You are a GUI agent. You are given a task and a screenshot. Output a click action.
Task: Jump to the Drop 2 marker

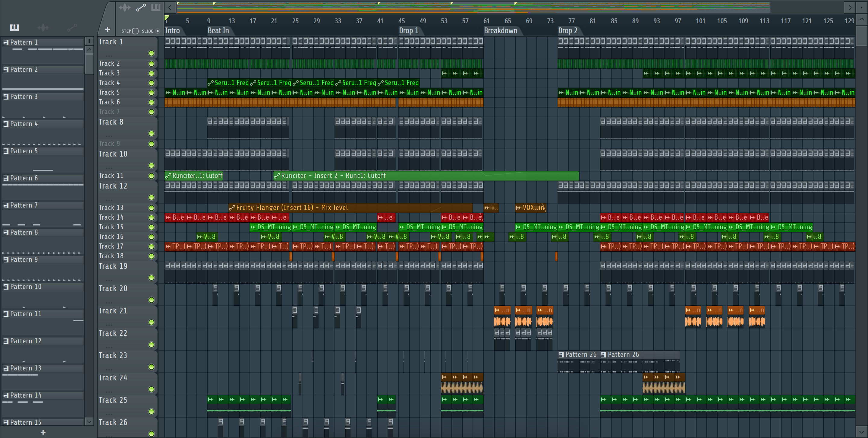[x=568, y=31]
